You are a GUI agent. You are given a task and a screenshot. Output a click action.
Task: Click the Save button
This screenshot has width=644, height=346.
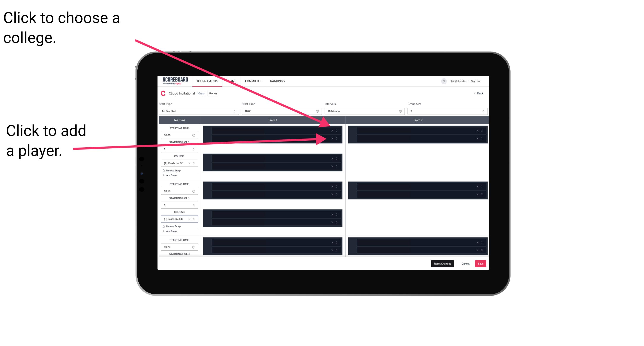[x=481, y=263]
